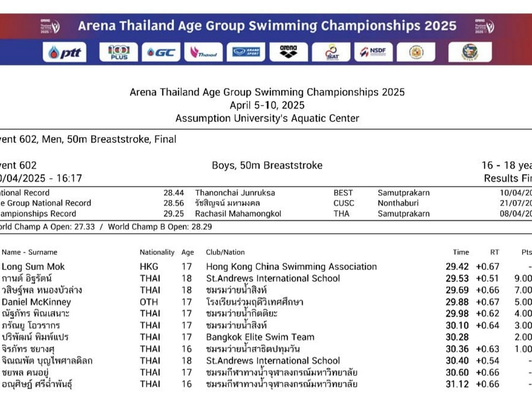Click the PTT sponsor logo
The height and width of the screenshot is (398, 532).
click(64, 52)
